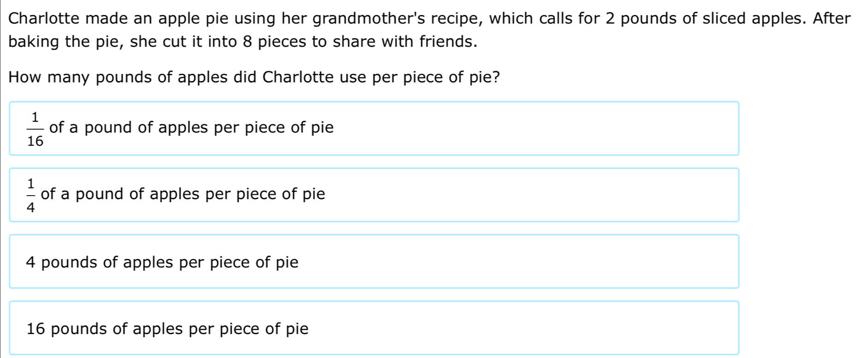Choose the "1/4 of a pound" answer option
The image size is (868, 358).
click(x=373, y=195)
